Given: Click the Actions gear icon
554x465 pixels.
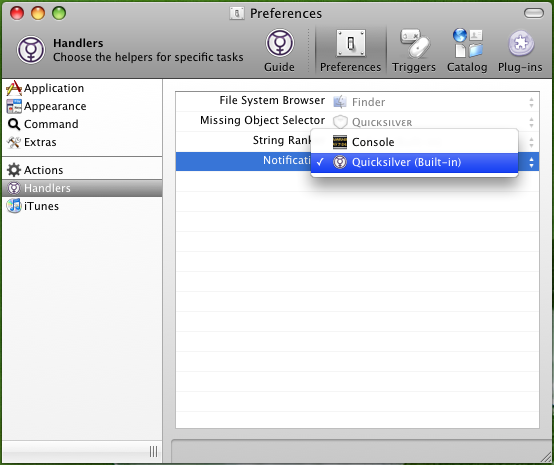Looking at the screenshot, I should 14,170.
